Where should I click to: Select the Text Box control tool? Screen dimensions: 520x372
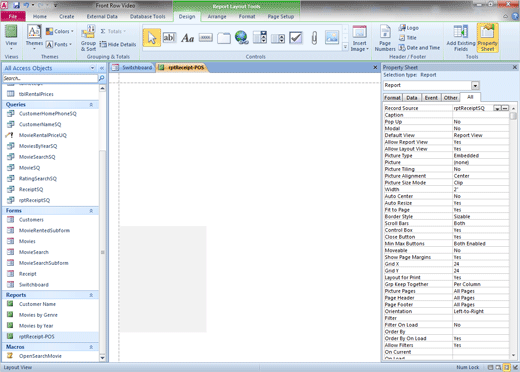click(x=169, y=38)
